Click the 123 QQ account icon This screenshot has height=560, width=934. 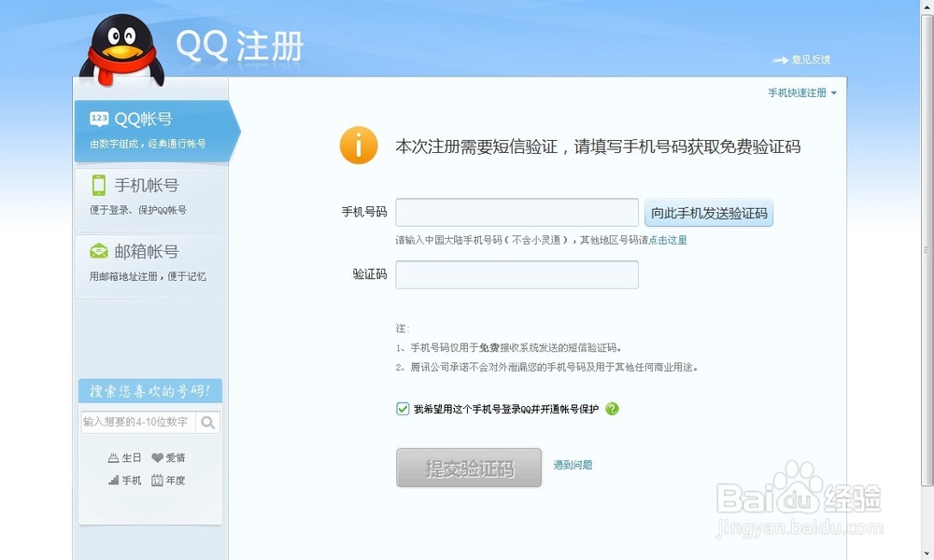99,119
